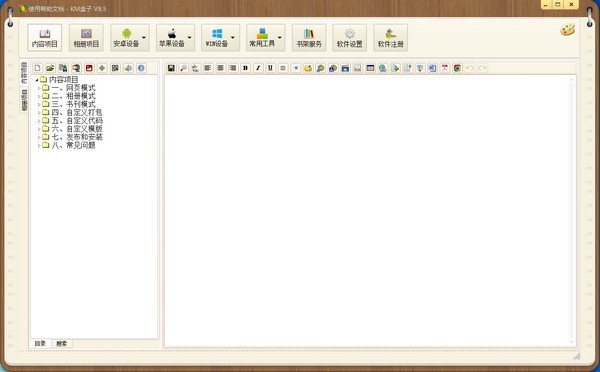Click the editor scrollbar up arrow
This screenshot has width=600, height=372.
point(572,79)
